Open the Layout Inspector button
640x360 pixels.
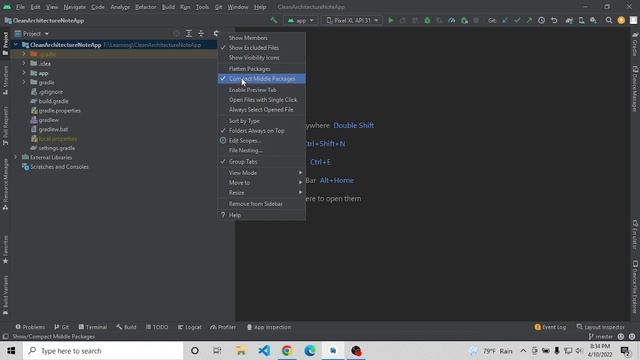[x=600, y=327]
